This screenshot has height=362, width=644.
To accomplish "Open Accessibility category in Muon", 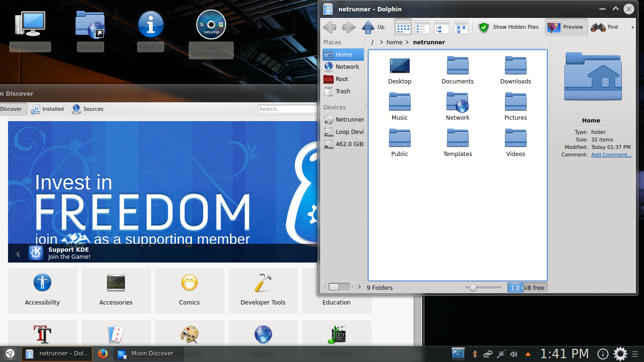I will 42,291.
